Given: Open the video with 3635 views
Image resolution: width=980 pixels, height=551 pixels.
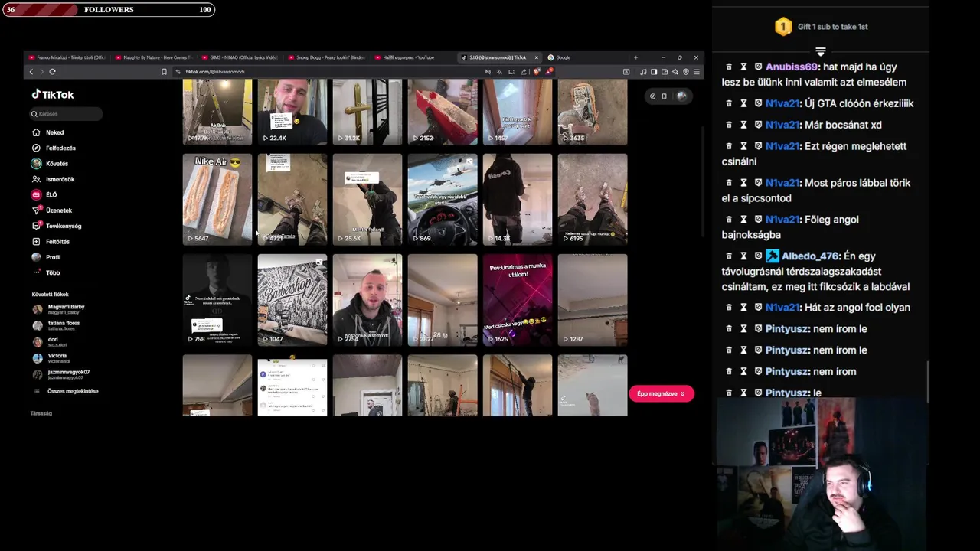Looking at the screenshot, I should click(593, 112).
